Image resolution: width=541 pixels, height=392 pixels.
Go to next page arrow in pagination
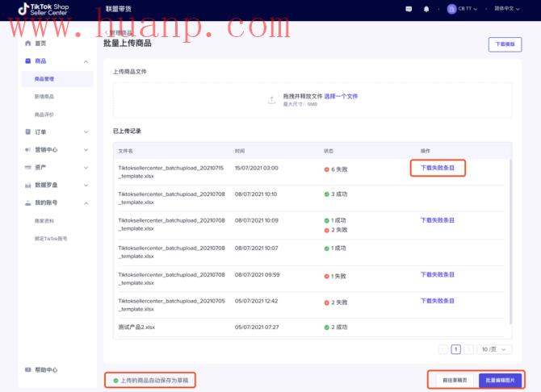[x=468, y=349]
